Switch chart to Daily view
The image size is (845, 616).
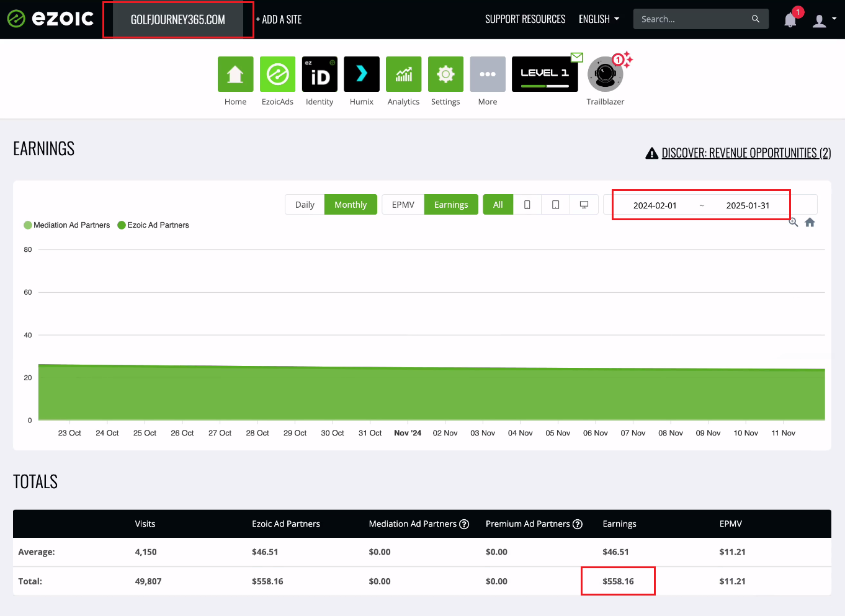click(x=305, y=205)
